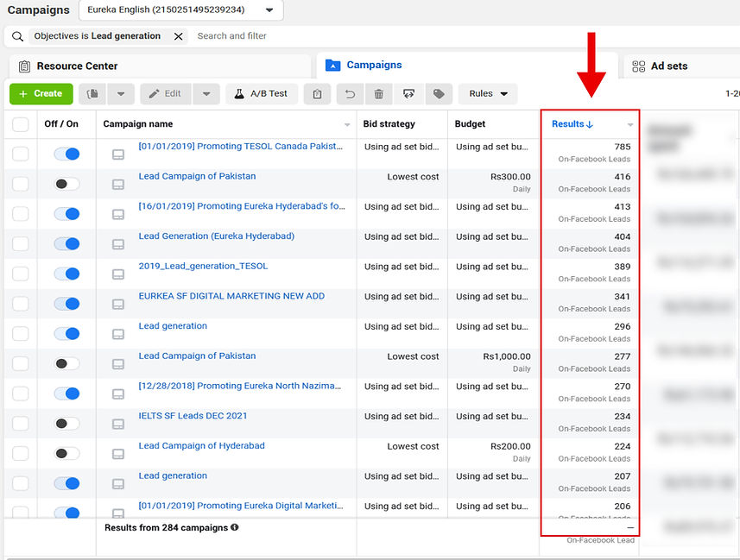Open Results column dropdown arrow
The image size is (740, 560).
630,124
